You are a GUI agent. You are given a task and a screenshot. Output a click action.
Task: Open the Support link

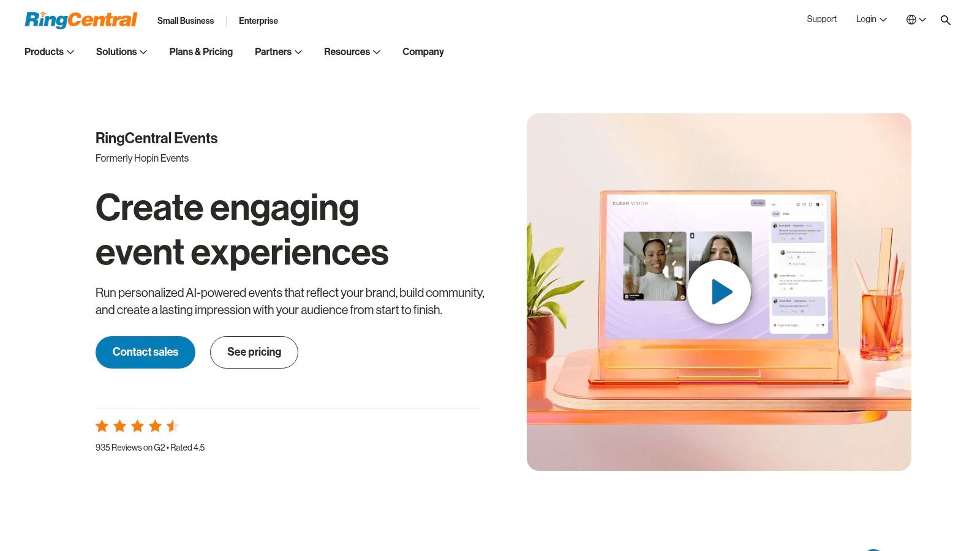[x=821, y=19]
